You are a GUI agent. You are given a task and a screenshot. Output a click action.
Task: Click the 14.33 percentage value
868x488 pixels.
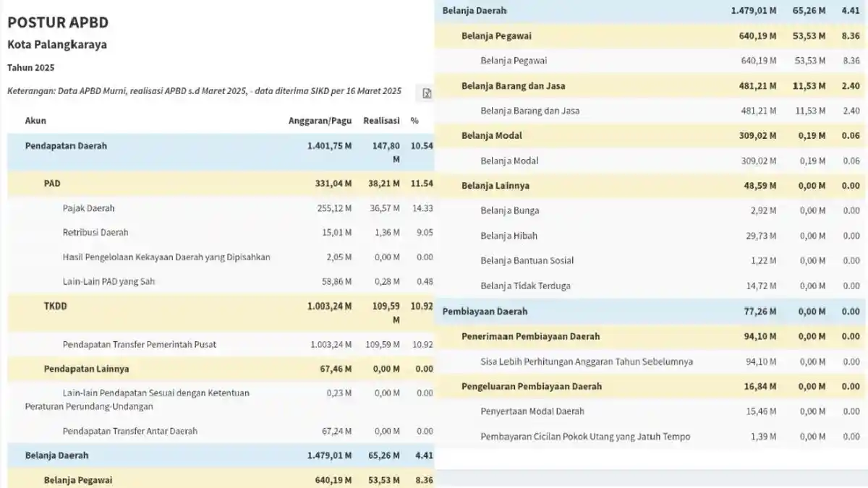click(x=422, y=208)
